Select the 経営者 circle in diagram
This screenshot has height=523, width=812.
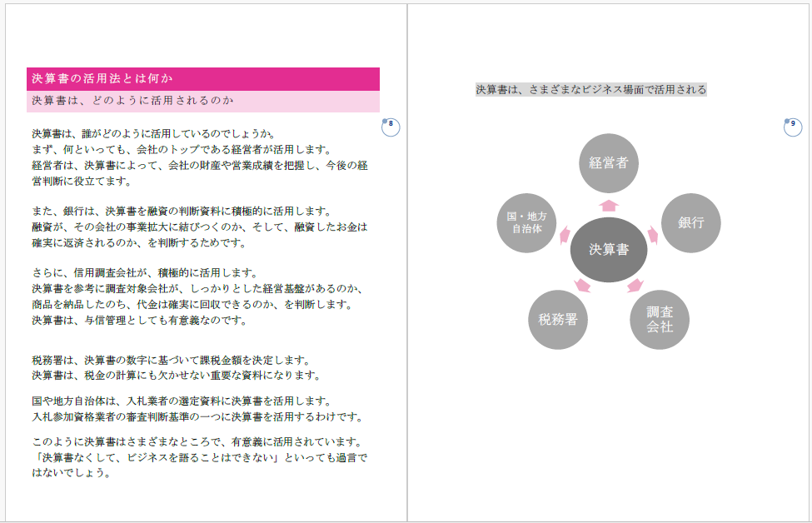click(x=609, y=163)
